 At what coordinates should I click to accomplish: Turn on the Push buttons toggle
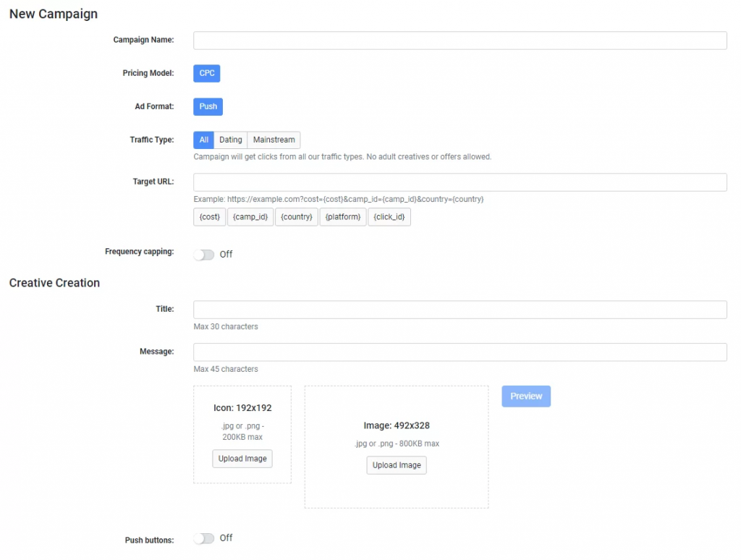[204, 539]
